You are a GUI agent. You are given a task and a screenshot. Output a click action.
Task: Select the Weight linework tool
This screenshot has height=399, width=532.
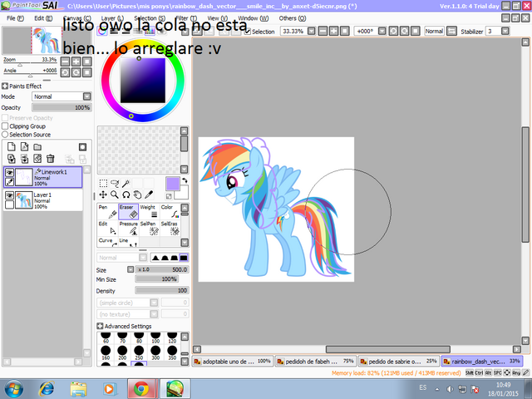[x=150, y=211]
